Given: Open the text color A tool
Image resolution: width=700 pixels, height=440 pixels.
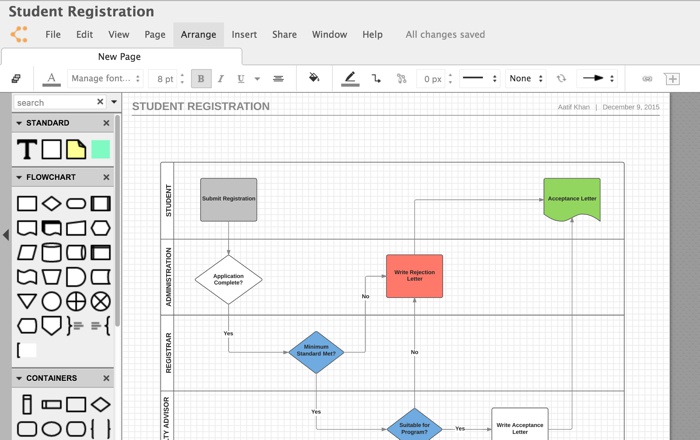Looking at the screenshot, I should (51, 79).
